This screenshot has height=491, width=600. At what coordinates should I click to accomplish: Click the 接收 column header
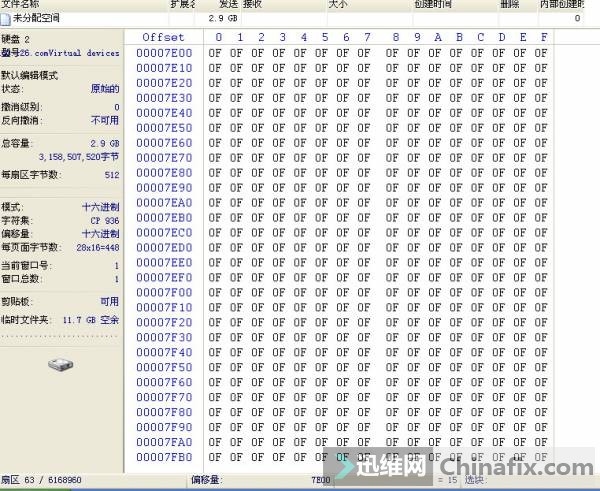pos(253,4)
